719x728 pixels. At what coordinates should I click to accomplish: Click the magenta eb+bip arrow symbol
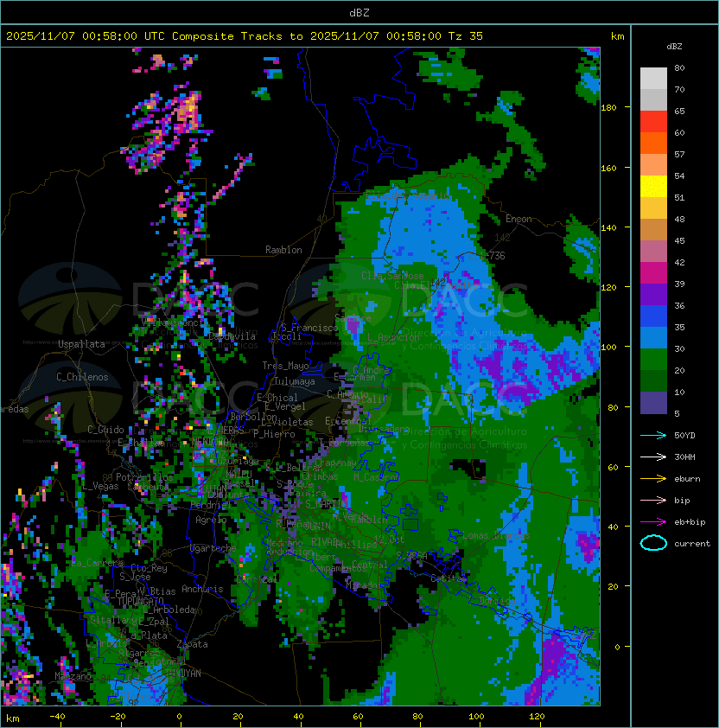[653, 522]
